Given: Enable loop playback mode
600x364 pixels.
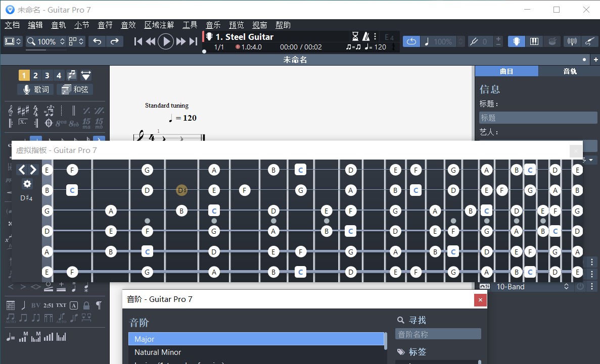Looking at the screenshot, I should [411, 41].
